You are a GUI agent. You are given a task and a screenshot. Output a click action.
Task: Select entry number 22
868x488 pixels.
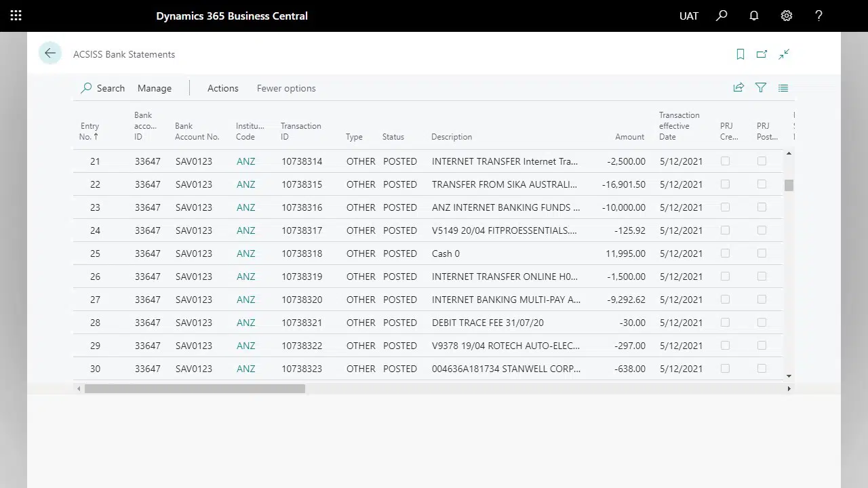95,184
